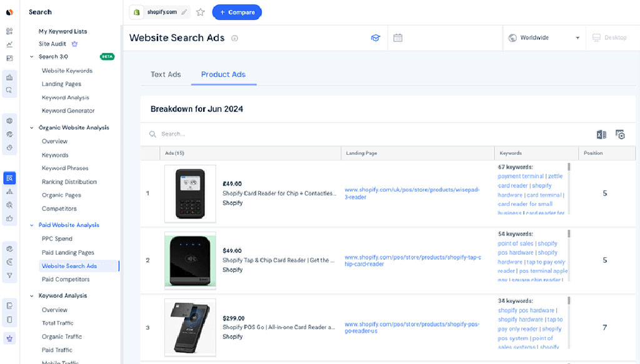The height and width of the screenshot is (364, 640).
Task: Open the magnifier segment-search rail icon
Action: pos(9,91)
